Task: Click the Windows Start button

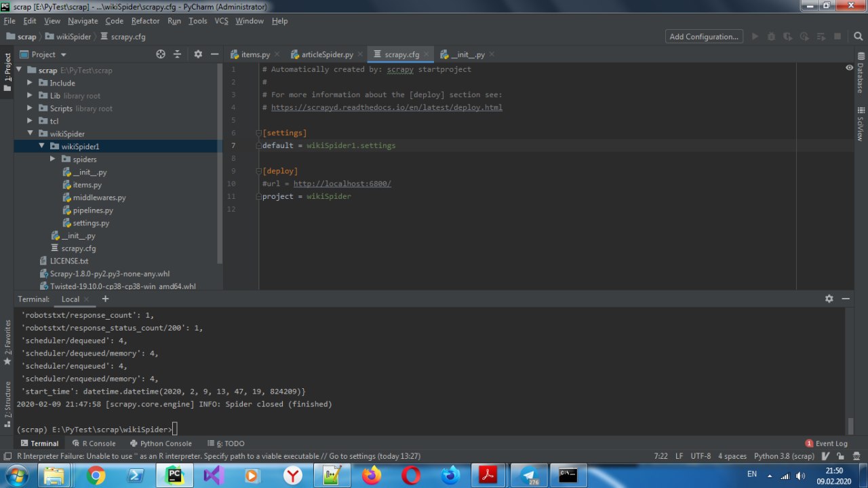Action: click(16, 476)
